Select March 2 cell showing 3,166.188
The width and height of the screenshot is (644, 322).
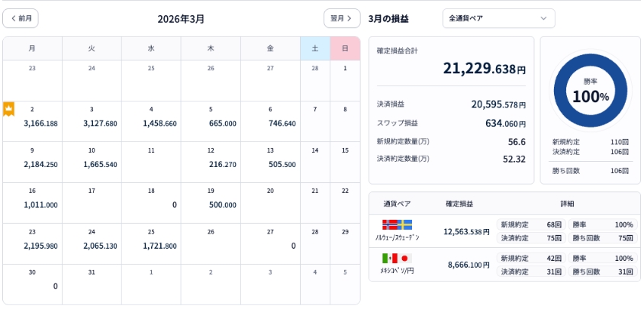coord(33,121)
